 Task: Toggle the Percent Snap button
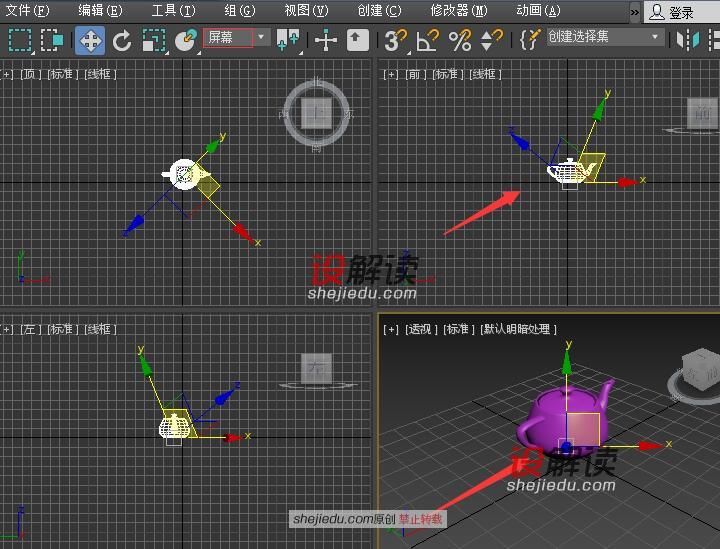click(x=460, y=40)
